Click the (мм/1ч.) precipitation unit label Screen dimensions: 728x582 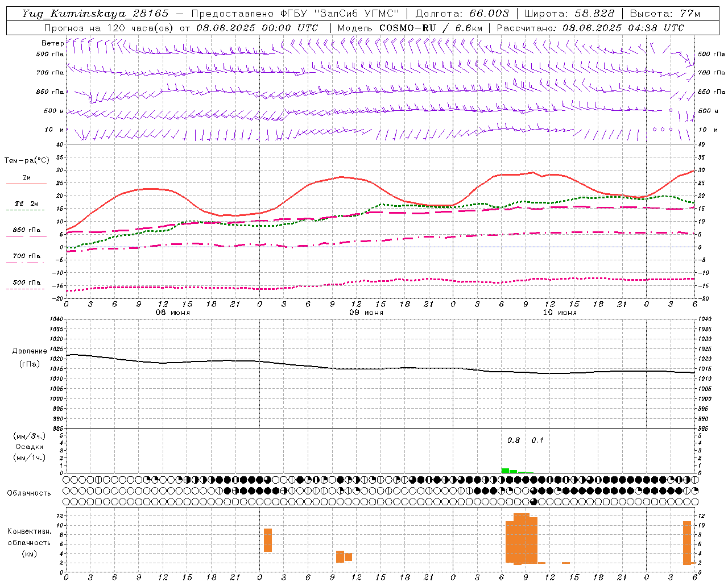pyautogui.click(x=29, y=458)
